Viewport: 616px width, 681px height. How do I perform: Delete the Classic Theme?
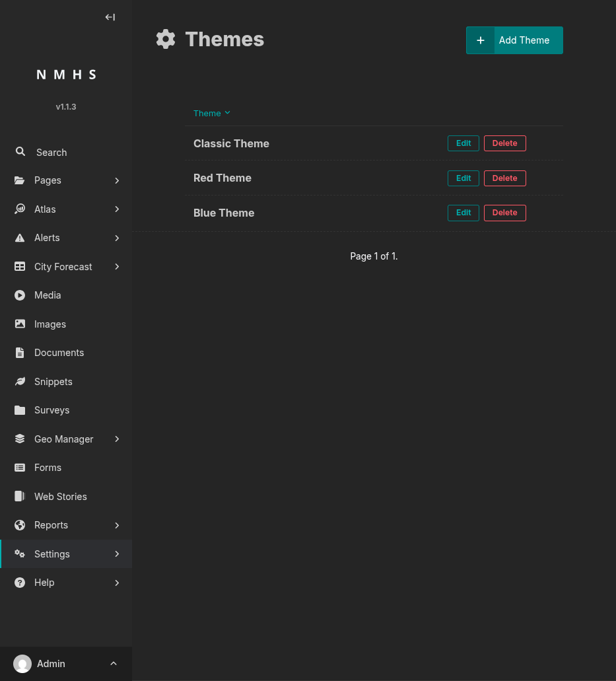pyautogui.click(x=504, y=143)
